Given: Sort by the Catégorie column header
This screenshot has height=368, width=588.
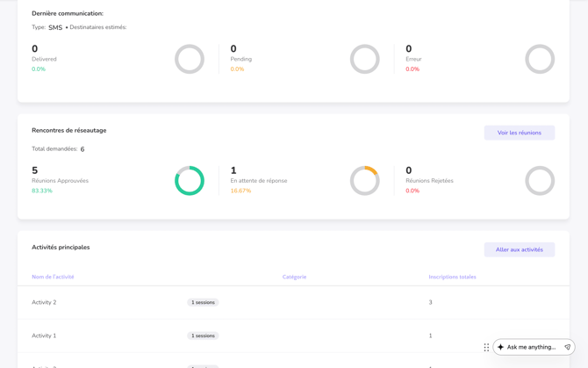Looking at the screenshot, I should tap(294, 277).
